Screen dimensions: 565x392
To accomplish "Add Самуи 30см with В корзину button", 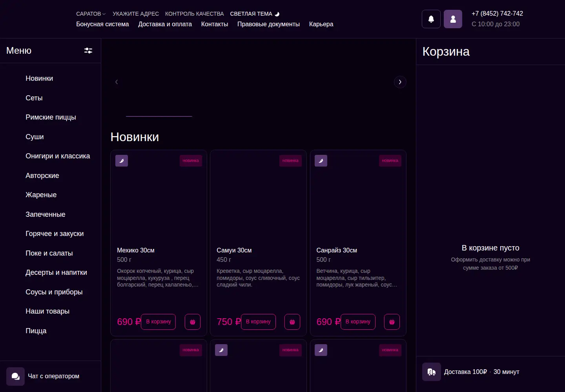I will tap(258, 322).
